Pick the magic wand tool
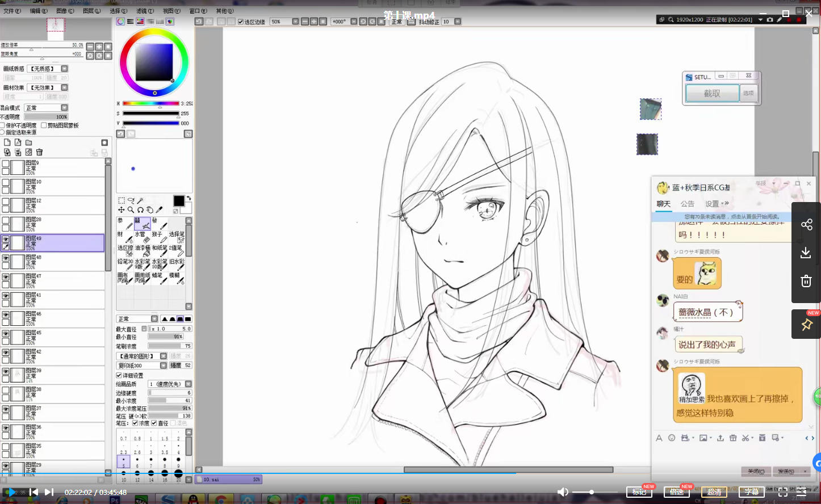Screen dimensions: 821x504 coord(140,200)
